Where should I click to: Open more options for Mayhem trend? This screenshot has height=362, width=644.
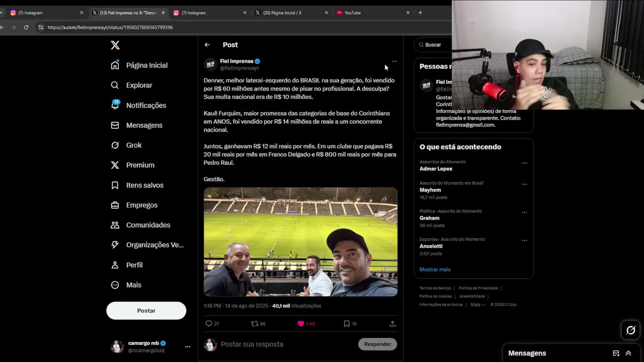tap(524, 184)
